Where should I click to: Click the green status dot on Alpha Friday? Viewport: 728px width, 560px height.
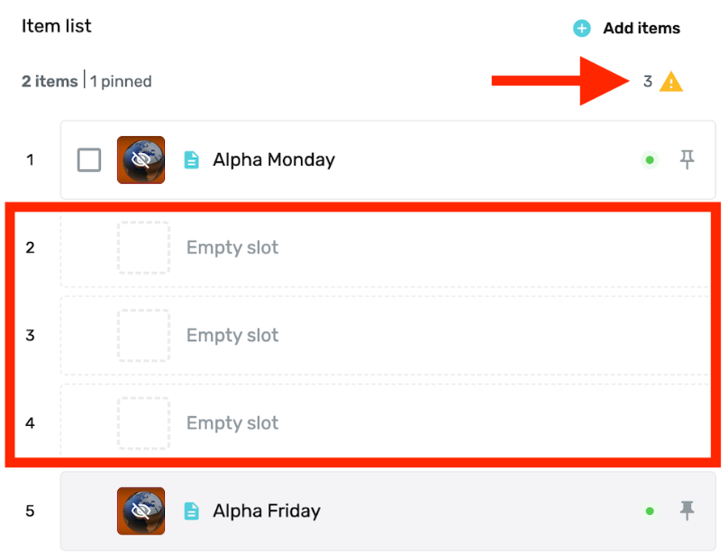coord(650,511)
